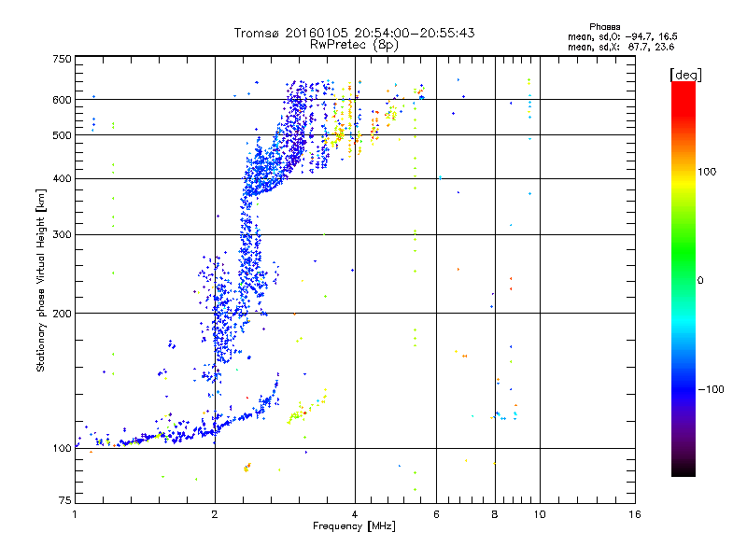747x560 pixels.
Task: Click the '[deg]' colorbar unit label
Action: [x=685, y=76]
